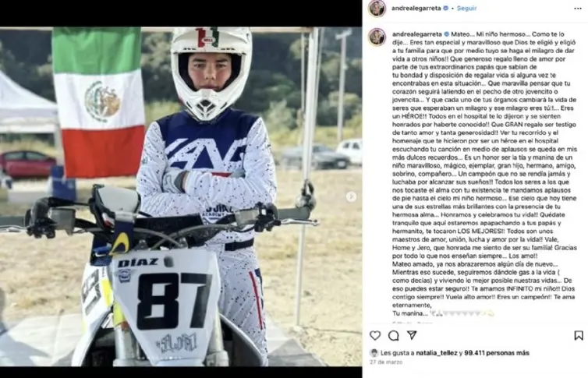The height and width of the screenshot is (378, 588).
Task: Click the small liker avatar thumbnail
Action: 374,353
